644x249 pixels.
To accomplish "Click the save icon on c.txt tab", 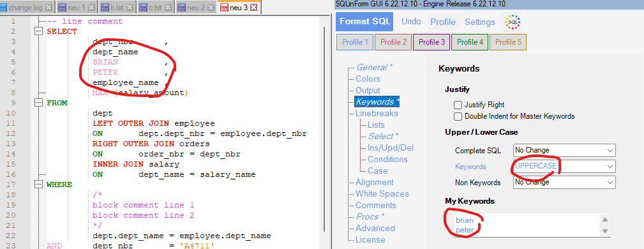I will point(143,8).
